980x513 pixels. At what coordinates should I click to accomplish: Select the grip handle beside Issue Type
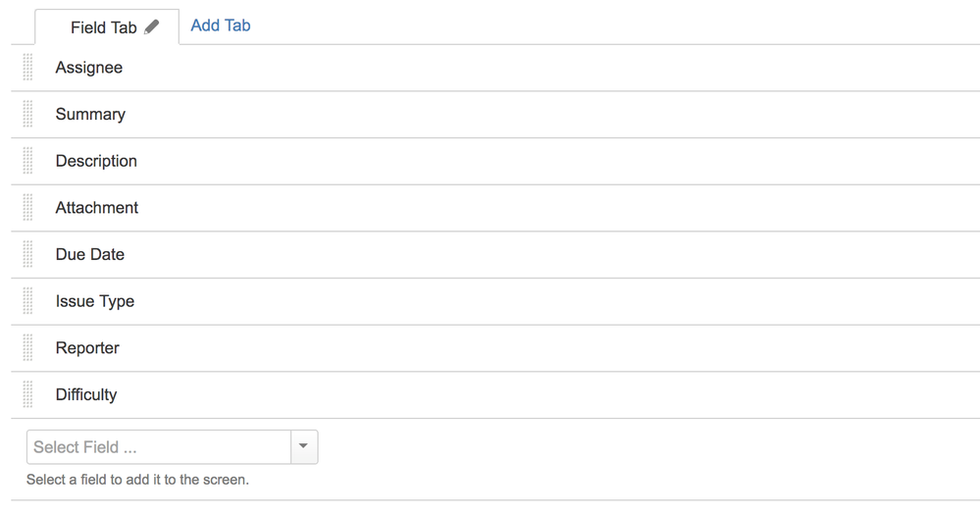point(27,301)
